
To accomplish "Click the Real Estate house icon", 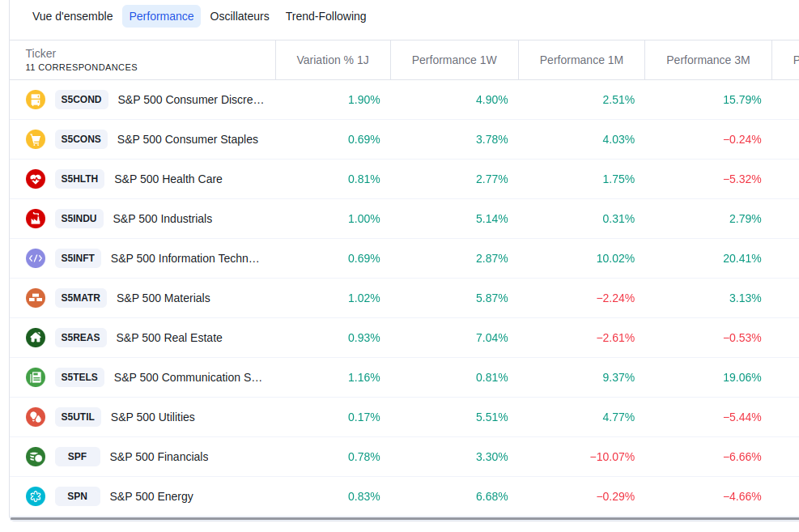I will tap(36, 338).
